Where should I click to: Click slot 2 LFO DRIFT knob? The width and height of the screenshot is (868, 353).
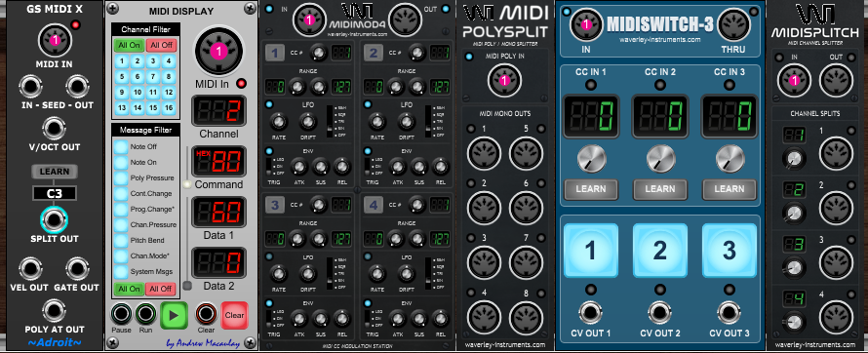(x=406, y=122)
